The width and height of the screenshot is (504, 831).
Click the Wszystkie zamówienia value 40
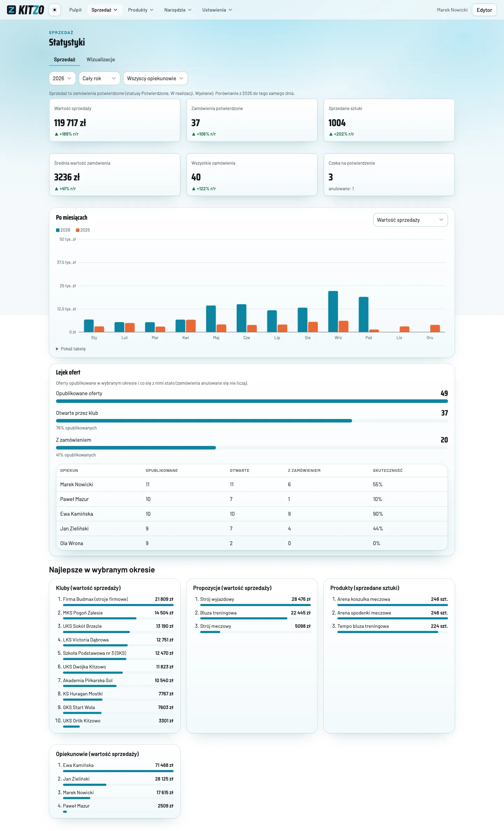pos(196,177)
